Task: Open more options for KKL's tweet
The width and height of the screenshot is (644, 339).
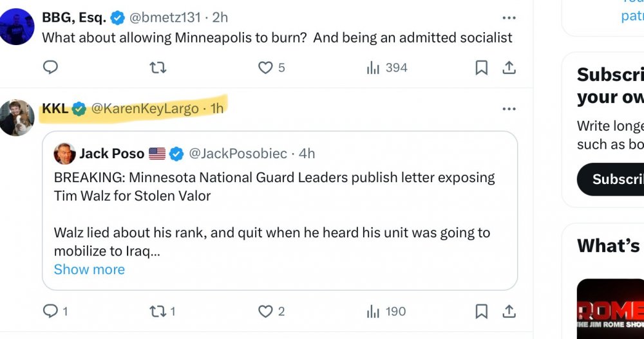Action: pos(509,109)
